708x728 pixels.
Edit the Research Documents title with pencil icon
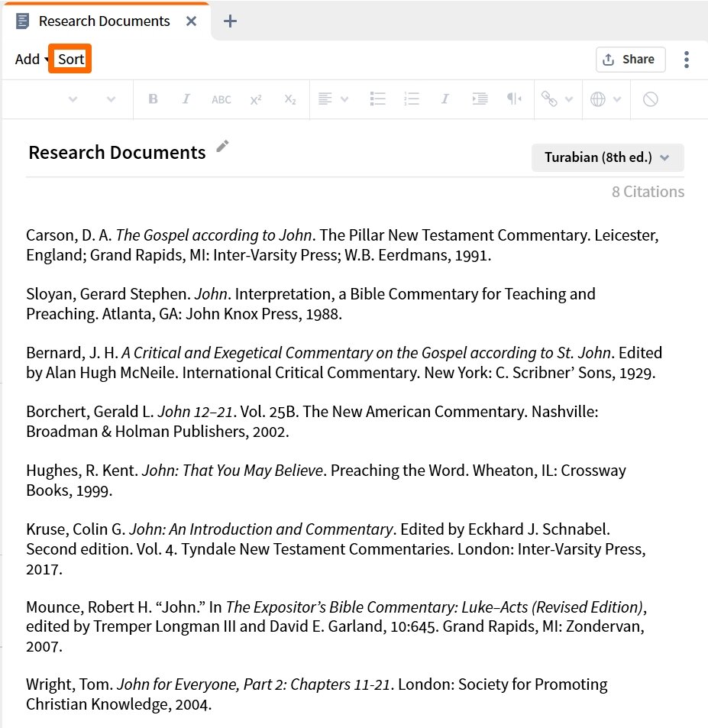(x=222, y=147)
